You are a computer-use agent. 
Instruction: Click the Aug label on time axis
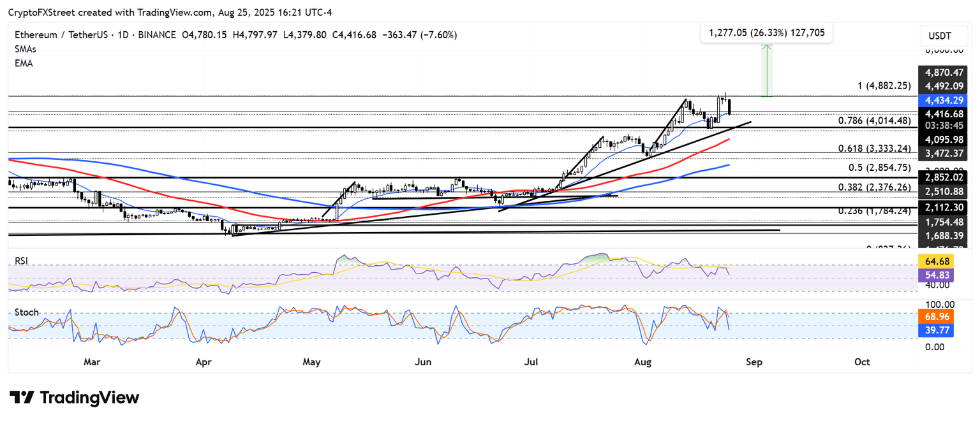[x=643, y=362]
